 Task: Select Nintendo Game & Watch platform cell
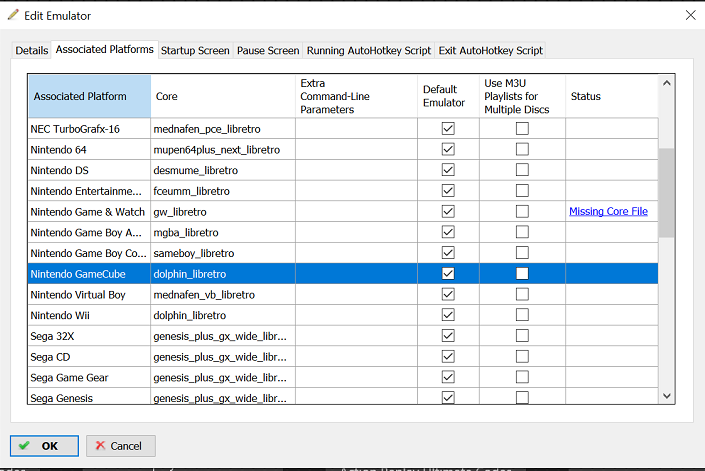pyautogui.click(x=89, y=212)
